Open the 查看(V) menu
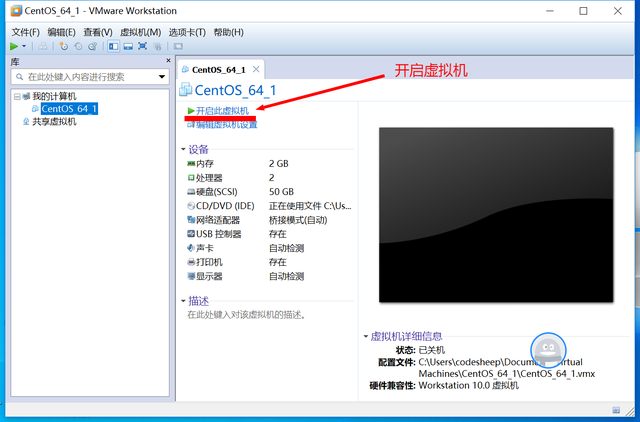The image size is (640, 422). [x=98, y=32]
